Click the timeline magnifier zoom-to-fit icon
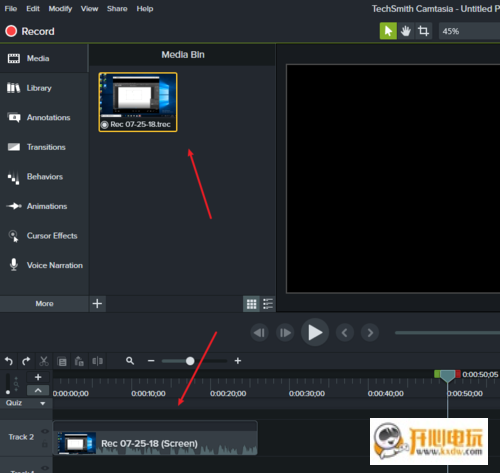500x473 pixels. click(x=130, y=361)
